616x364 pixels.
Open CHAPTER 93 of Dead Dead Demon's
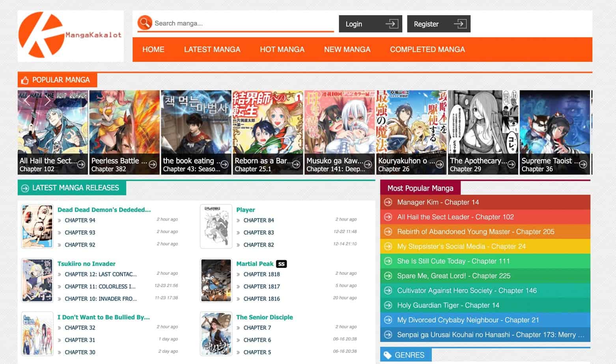[80, 232]
